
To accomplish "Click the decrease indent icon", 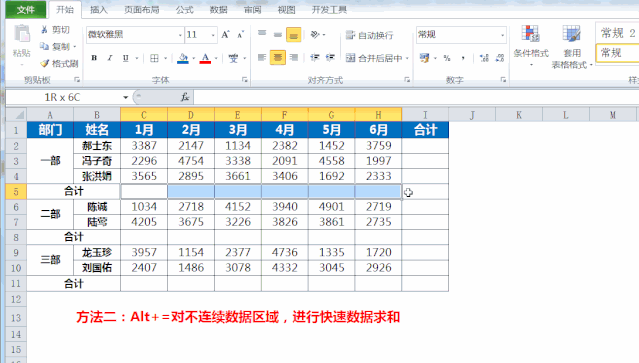I will 315,58.
